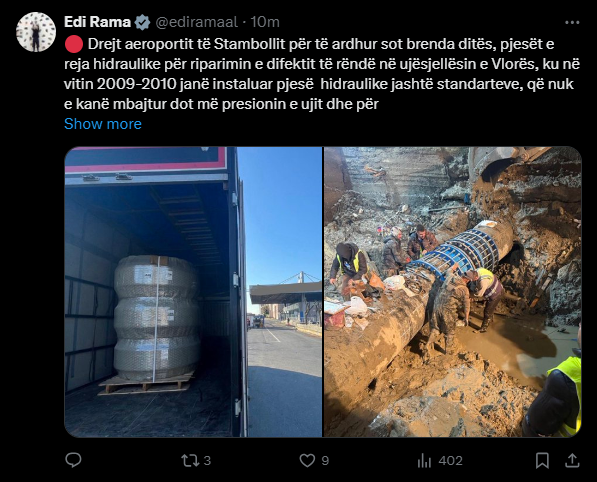The width and height of the screenshot is (597, 482).
Task: Visit the @ediramaal handle link
Action: click(x=196, y=22)
